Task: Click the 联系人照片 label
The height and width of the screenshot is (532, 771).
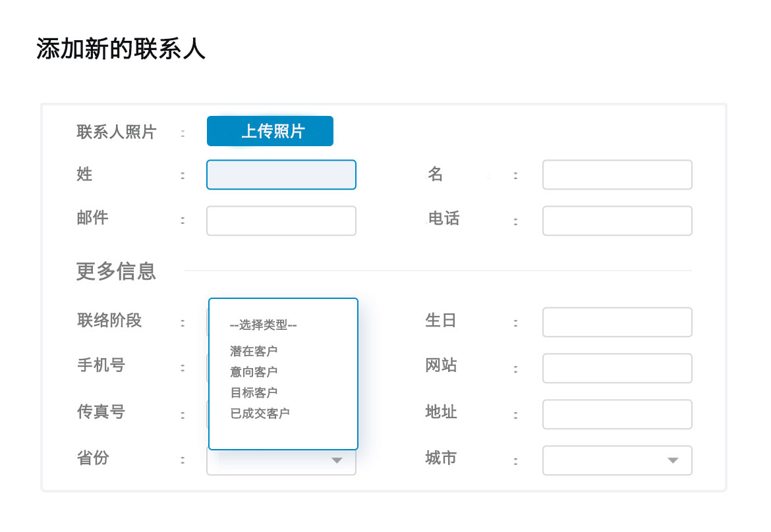Action: (x=117, y=132)
